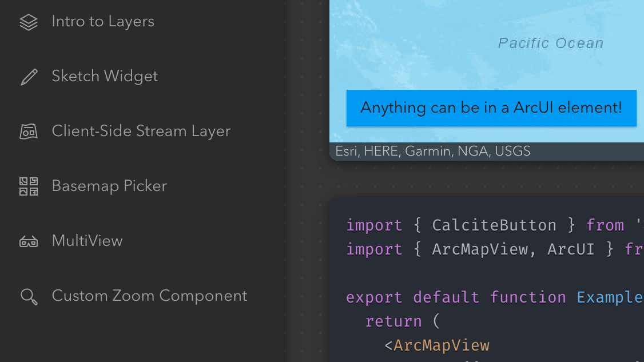Image resolution: width=644 pixels, height=362 pixels.
Task: Open the Intro to Layers page
Action: tap(103, 22)
